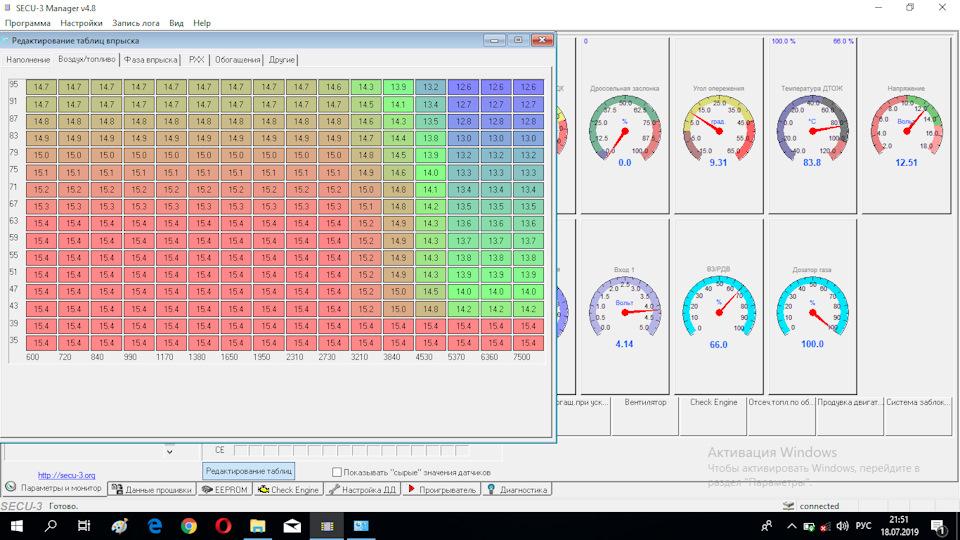Select the 14.0 cell in row 75, column 4530
Viewport: 960px width, 540px height.
(x=430, y=173)
